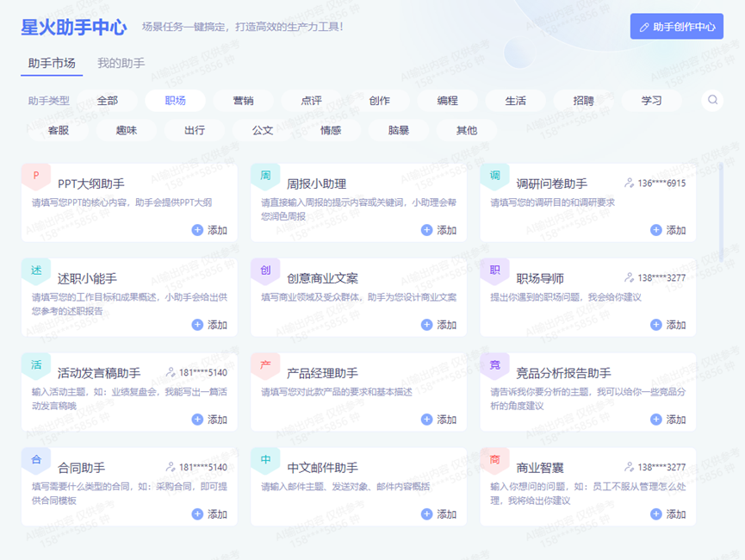Click the 创意商业文案 '创' badge icon
The height and width of the screenshot is (560, 745).
265,271
